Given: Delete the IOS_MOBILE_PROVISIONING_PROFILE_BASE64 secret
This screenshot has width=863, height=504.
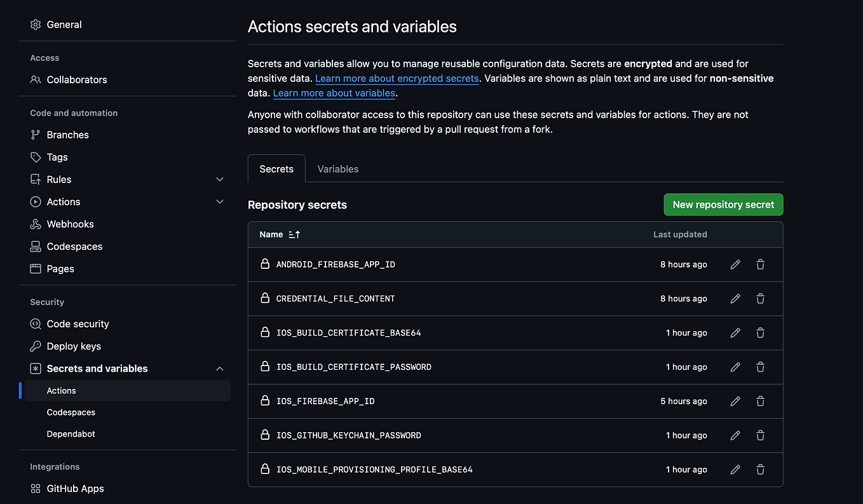Looking at the screenshot, I should 760,469.
